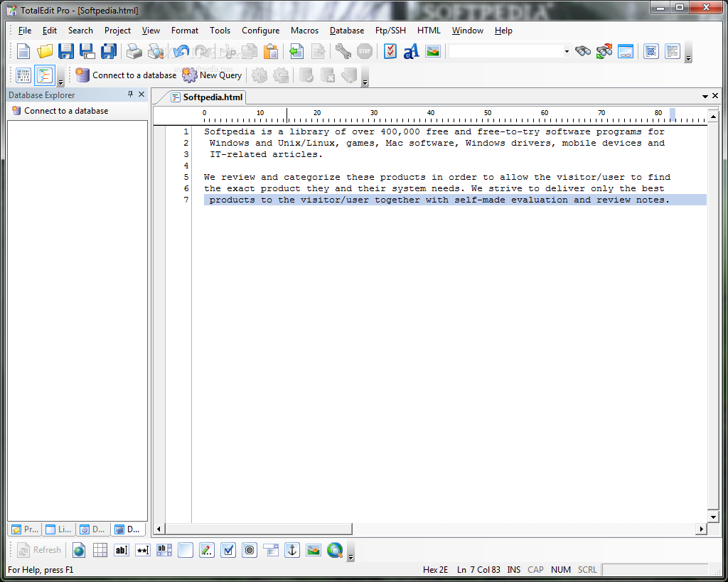Viewport: 728px width, 582px height.
Task: Click the blue window icon after the binoculars
Action: point(626,51)
